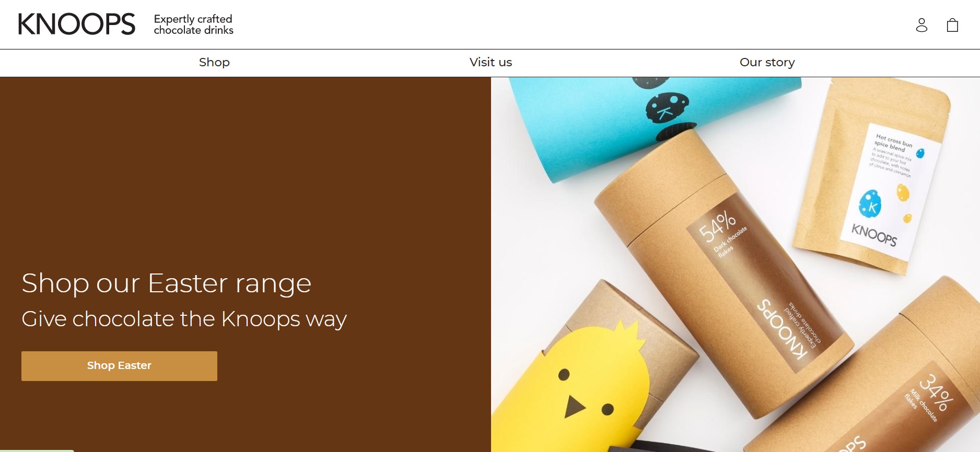Click the 54% Dark chocolate flakes tube
This screenshot has width=980, height=452.
click(726, 271)
